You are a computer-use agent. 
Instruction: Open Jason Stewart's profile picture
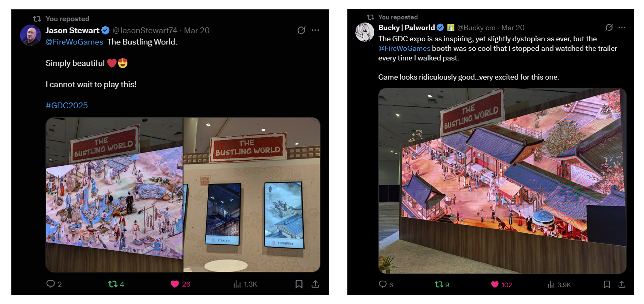[x=30, y=35]
